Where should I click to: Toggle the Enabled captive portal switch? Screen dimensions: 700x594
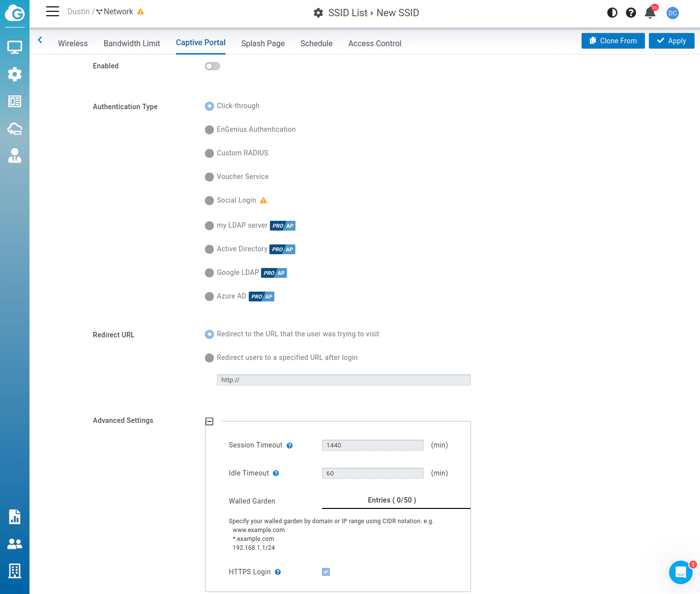coord(212,66)
